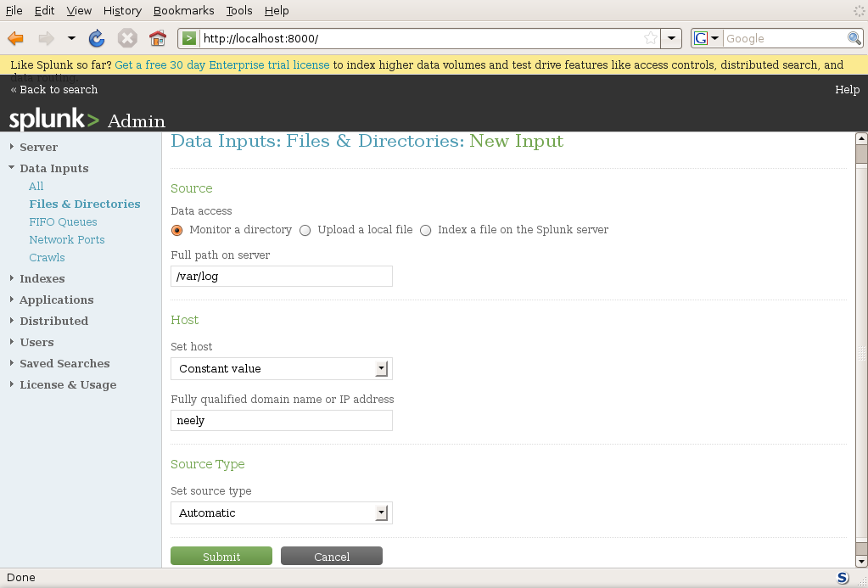Open the back/forward history dropdown arrow
Screen dimensions: 868x588
71,38
